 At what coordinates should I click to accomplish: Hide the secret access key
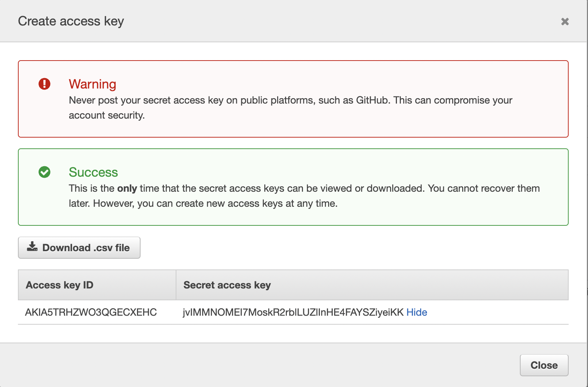tap(417, 312)
